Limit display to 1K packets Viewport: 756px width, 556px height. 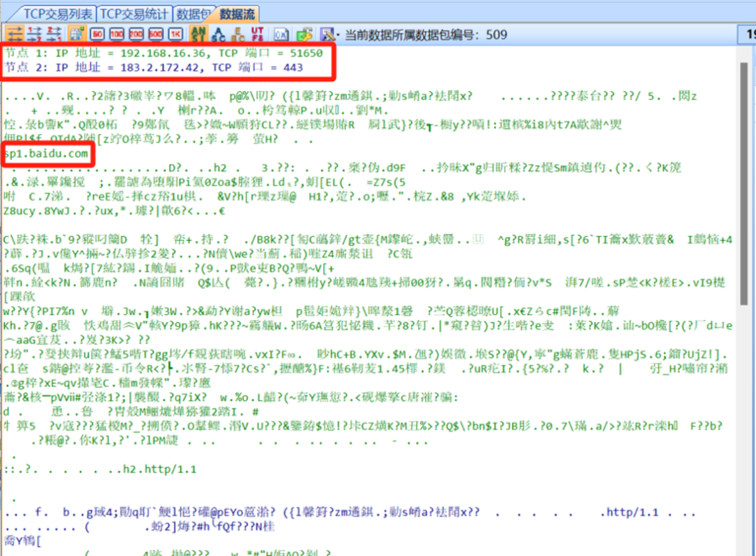[x=175, y=34]
